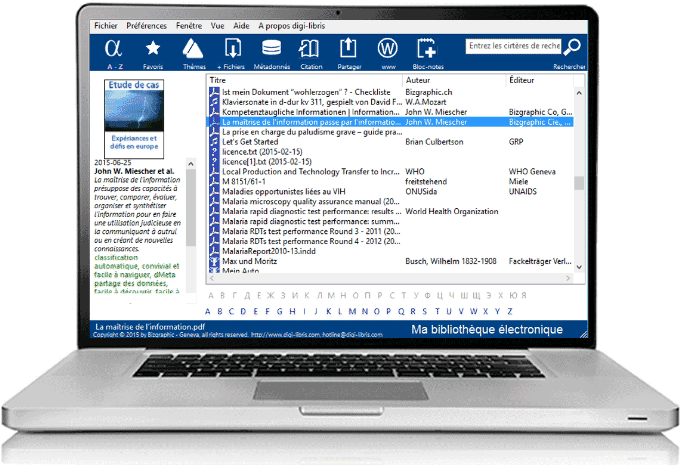This screenshot has width=680, height=465.
Task: Filter by Cyrillic letter Я
Action: click(524, 296)
